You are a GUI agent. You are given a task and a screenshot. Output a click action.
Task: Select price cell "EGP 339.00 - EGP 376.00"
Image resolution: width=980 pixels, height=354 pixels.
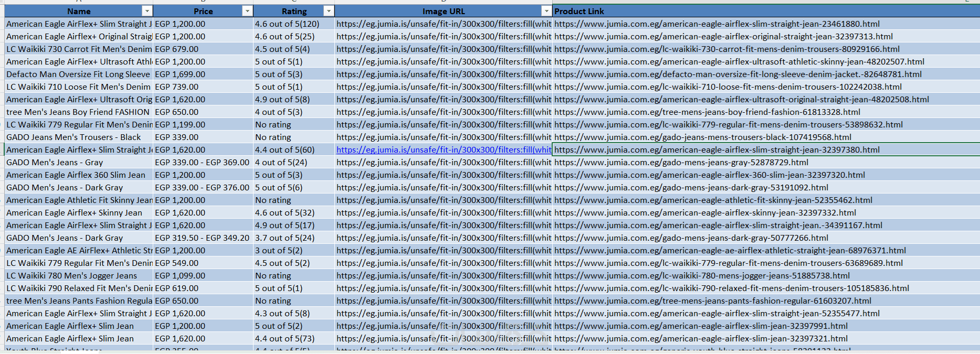[x=203, y=187]
